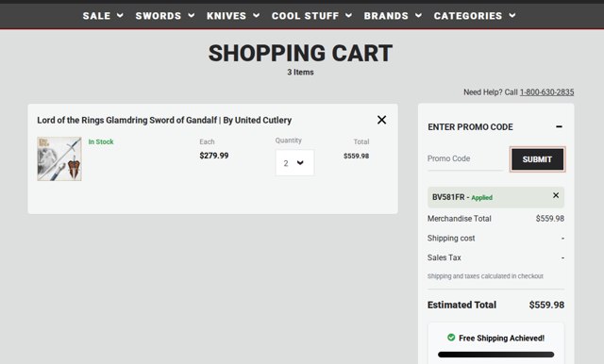The height and width of the screenshot is (364, 604).
Task: Open the quantity dropdown showing 2
Action: coord(294,163)
